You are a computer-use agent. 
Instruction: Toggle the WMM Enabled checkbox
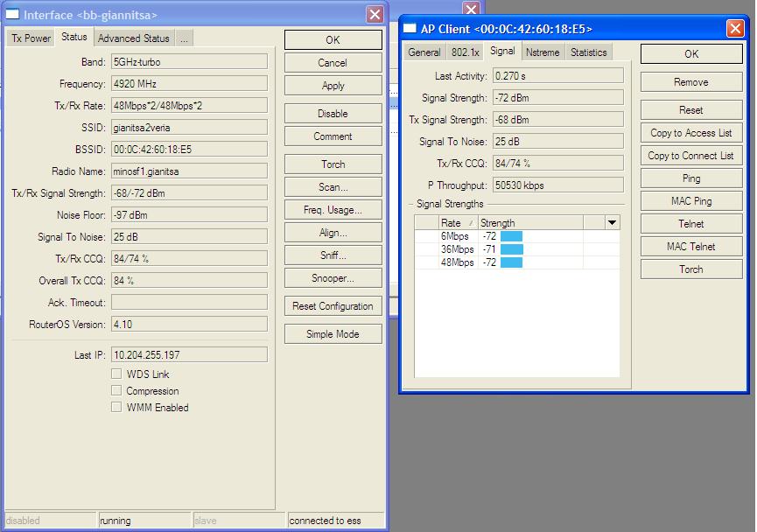116,407
